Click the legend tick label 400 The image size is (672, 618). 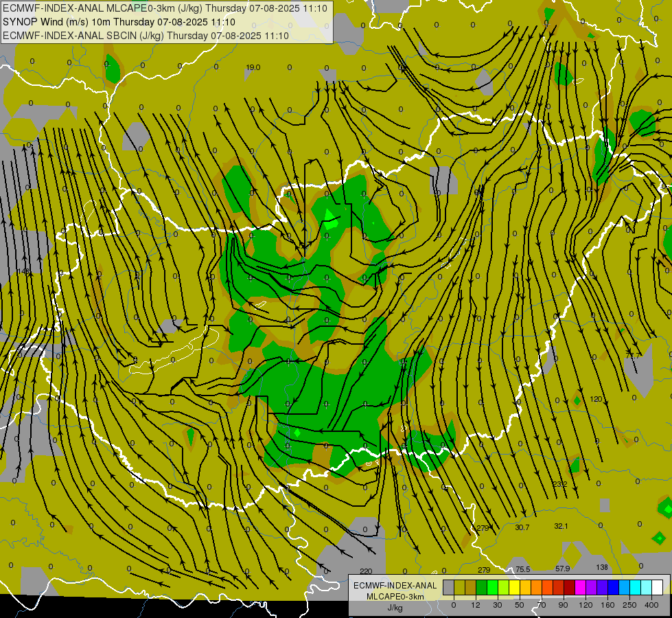(651, 605)
